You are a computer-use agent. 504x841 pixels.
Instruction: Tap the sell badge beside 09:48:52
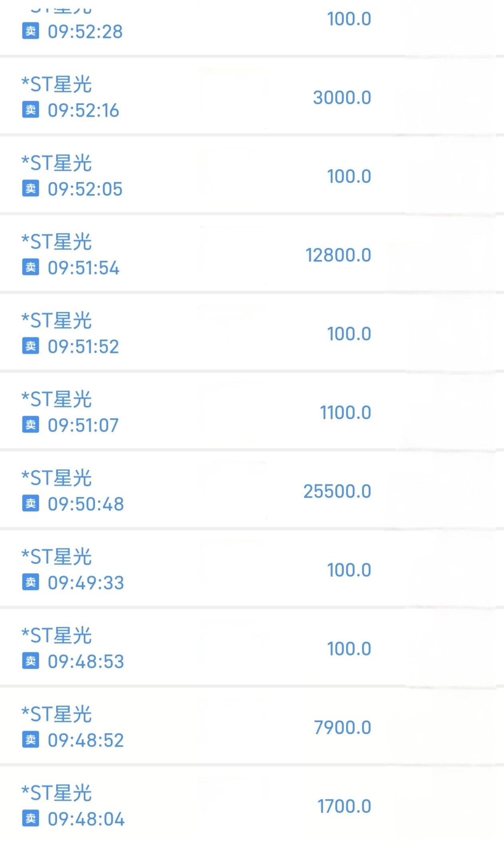pyautogui.click(x=31, y=739)
